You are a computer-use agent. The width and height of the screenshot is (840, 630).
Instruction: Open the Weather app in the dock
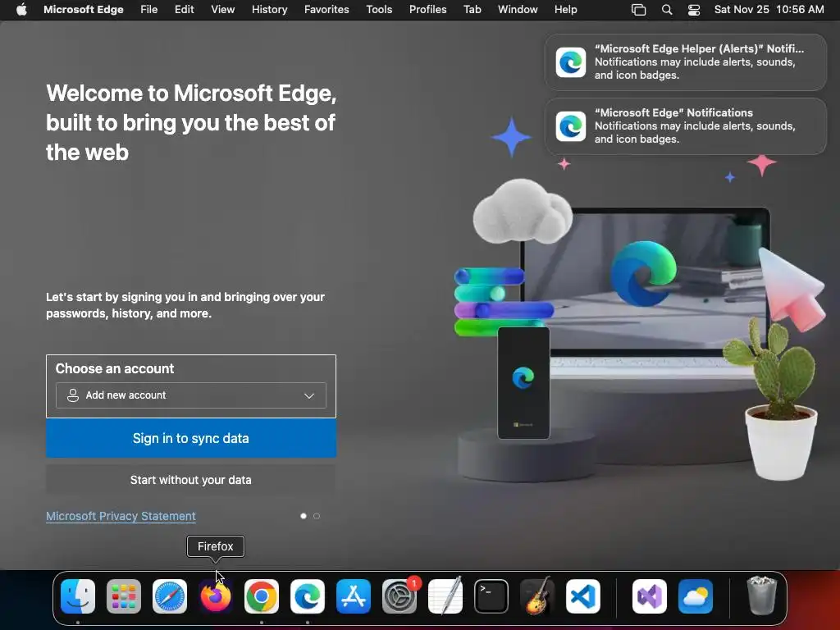(x=696, y=596)
